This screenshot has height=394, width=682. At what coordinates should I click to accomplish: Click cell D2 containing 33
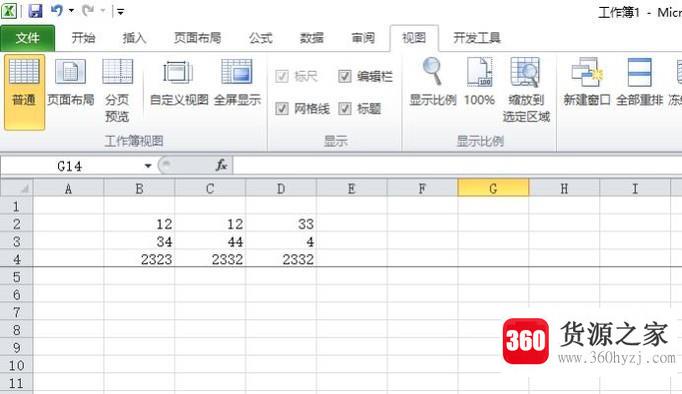[x=281, y=224]
